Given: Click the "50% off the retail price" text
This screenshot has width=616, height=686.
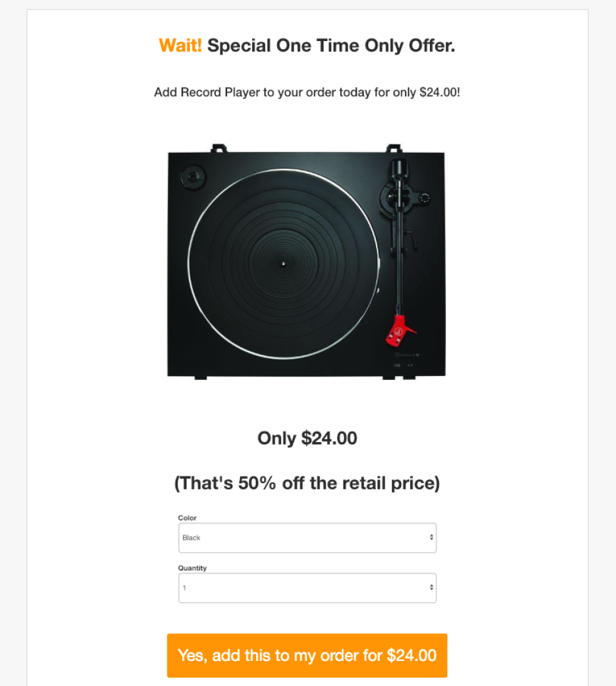Looking at the screenshot, I should pos(307,483).
